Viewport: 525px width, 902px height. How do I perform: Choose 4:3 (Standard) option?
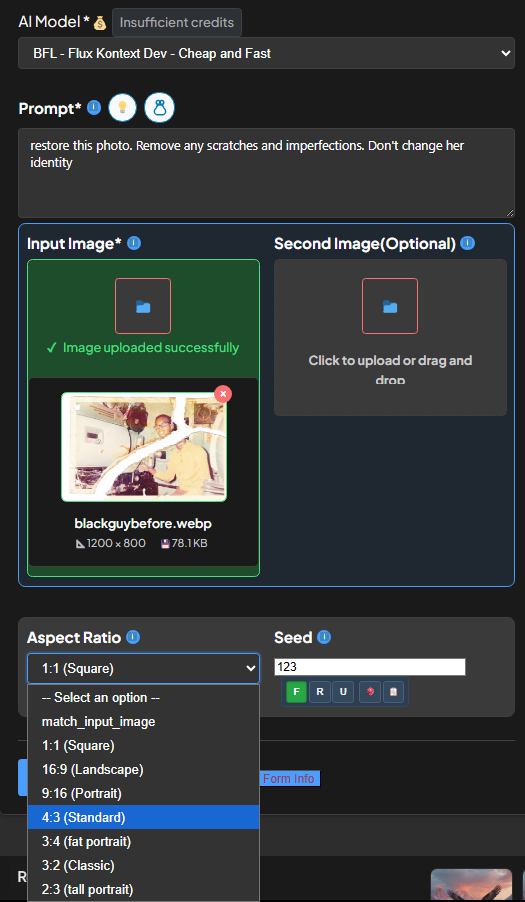(143, 817)
